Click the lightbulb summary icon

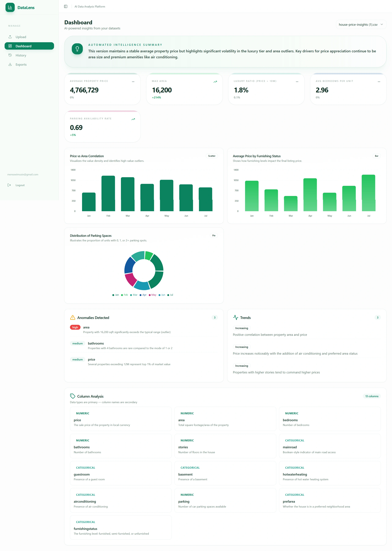pos(77,49)
